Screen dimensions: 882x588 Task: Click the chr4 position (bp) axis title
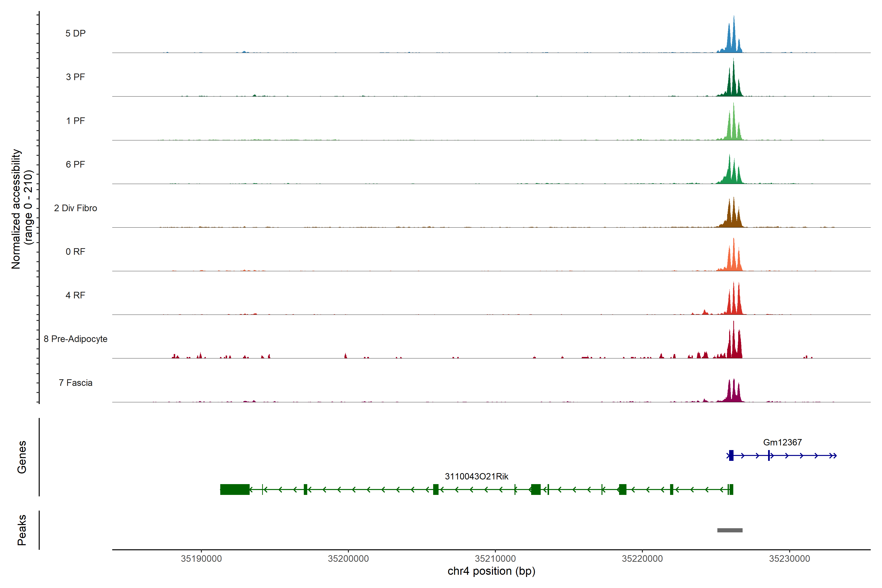point(491,571)
